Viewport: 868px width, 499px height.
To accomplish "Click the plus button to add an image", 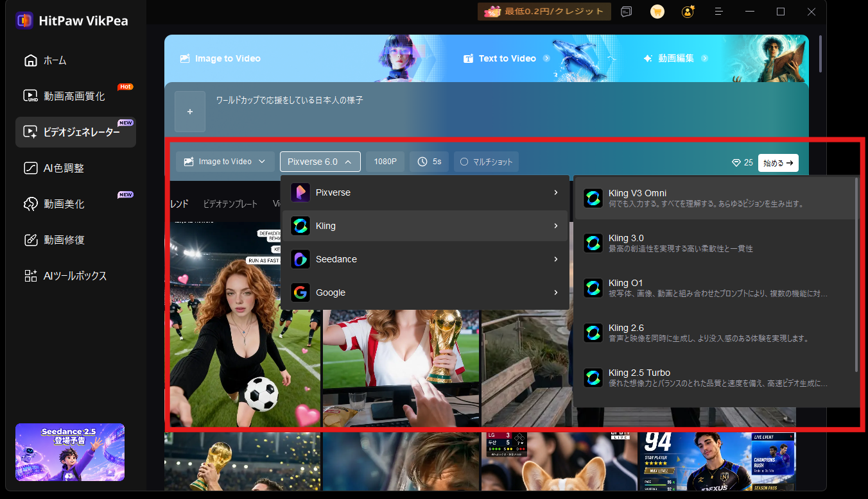I will pyautogui.click(x=190, y=112).
